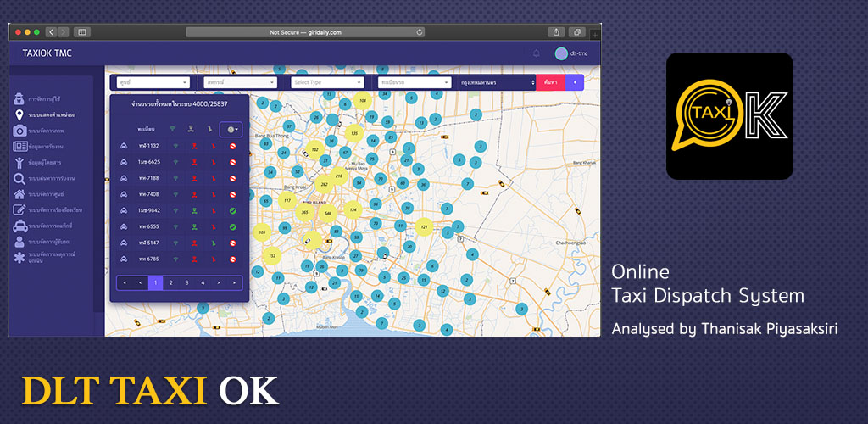The width and height of the screenshot is (868, 424).
Task: Click the yellow 135 cluster on the map
Action: 354,133
